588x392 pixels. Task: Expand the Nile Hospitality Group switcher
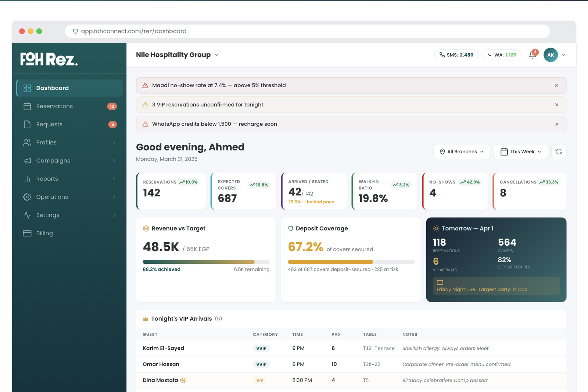click(x=216, y=55)
